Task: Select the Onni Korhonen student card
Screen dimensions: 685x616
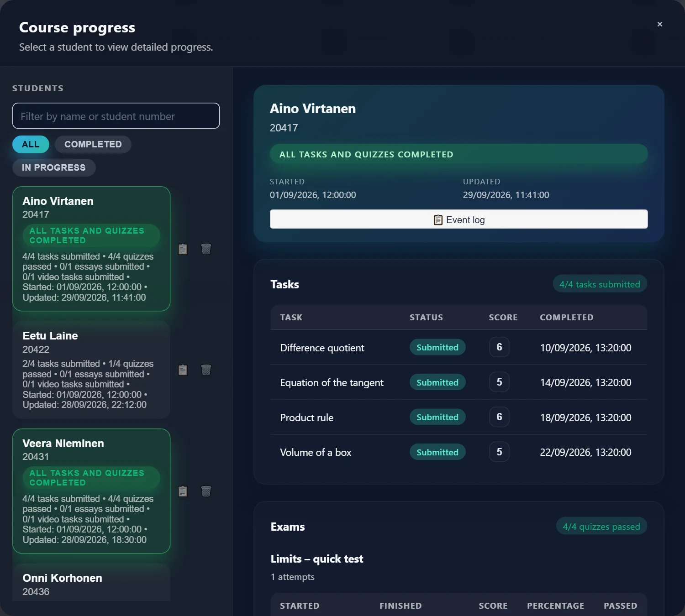Action: (91, 583)
